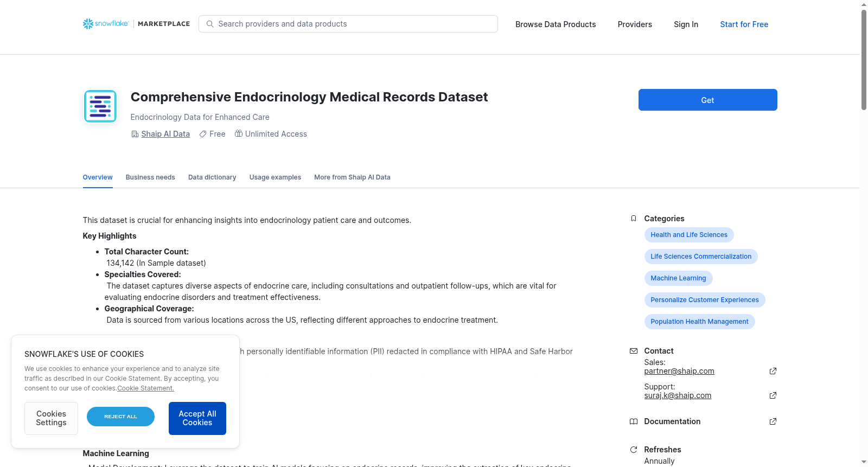Screen dimensions: 868x467
Task: Click the provider building icon beside Shaip AI Data
Action: (x=135, y=134)
